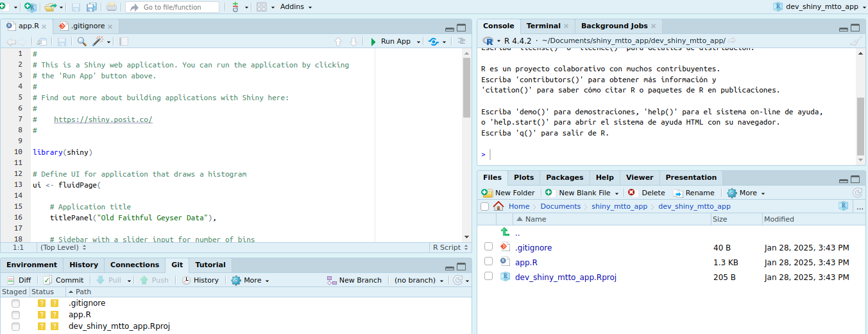
Task: Click the Run App button
Action: point(390,41)
